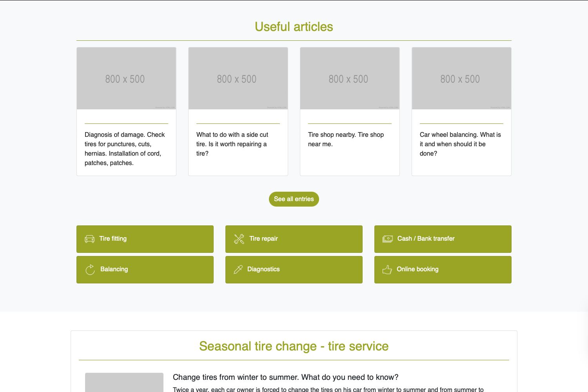Click the cash icon beside Bank transfer
The height and width of the screenshot is (392, 588).
coord(388,239)
